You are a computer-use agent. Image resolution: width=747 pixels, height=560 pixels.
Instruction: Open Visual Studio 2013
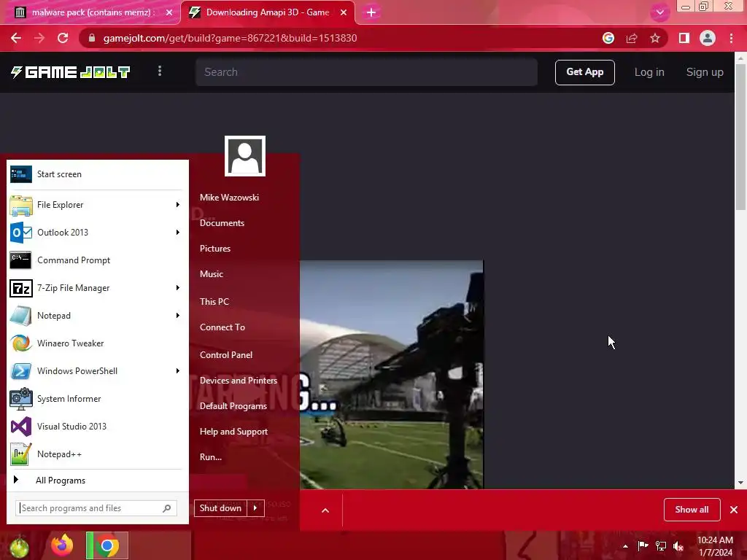pyautogui.click(x=98, y=426)
